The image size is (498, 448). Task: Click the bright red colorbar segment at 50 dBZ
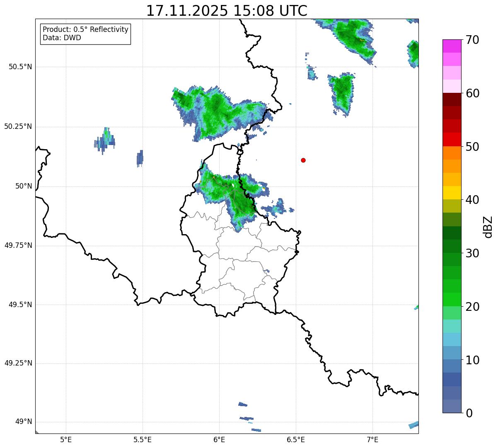(x=452, y=140)
